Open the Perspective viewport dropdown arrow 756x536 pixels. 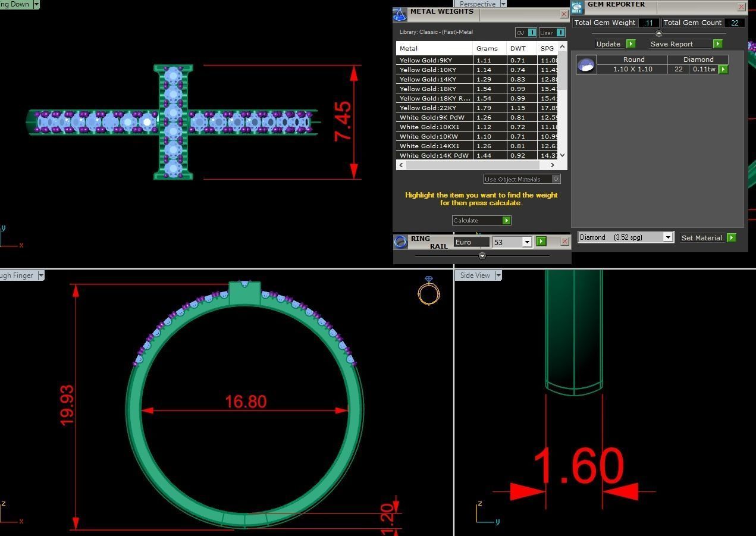coord(503,4)
